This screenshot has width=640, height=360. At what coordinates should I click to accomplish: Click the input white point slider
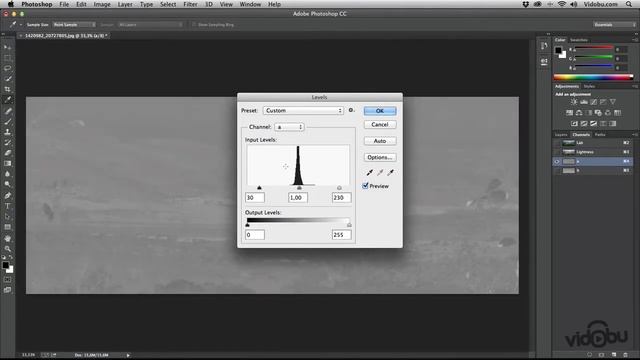point(339,188)
